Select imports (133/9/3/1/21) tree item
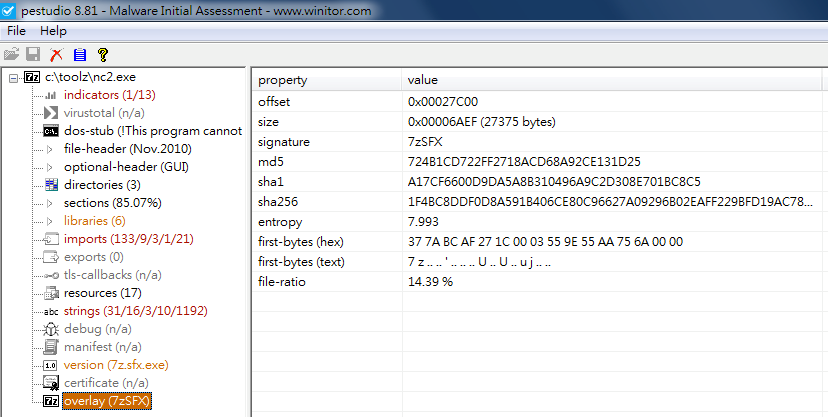Image resolution: width=828 pixels, height=417 pixels. (x=128, y=239)
